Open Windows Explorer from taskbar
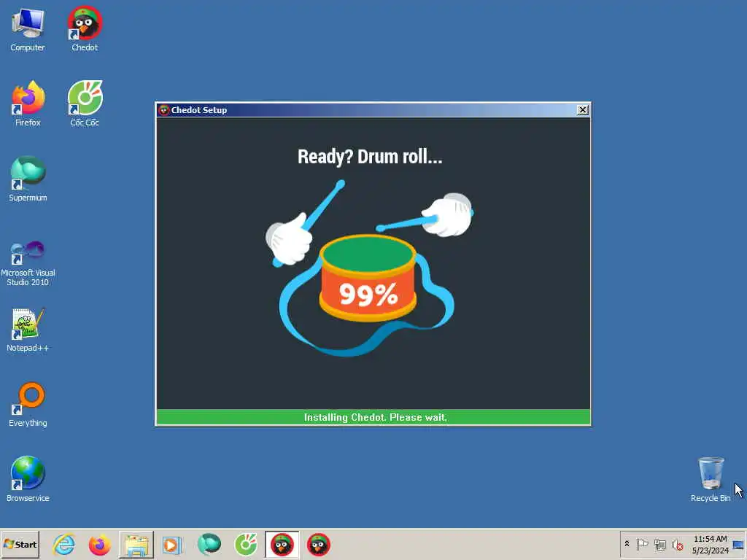 click(136, 545)
